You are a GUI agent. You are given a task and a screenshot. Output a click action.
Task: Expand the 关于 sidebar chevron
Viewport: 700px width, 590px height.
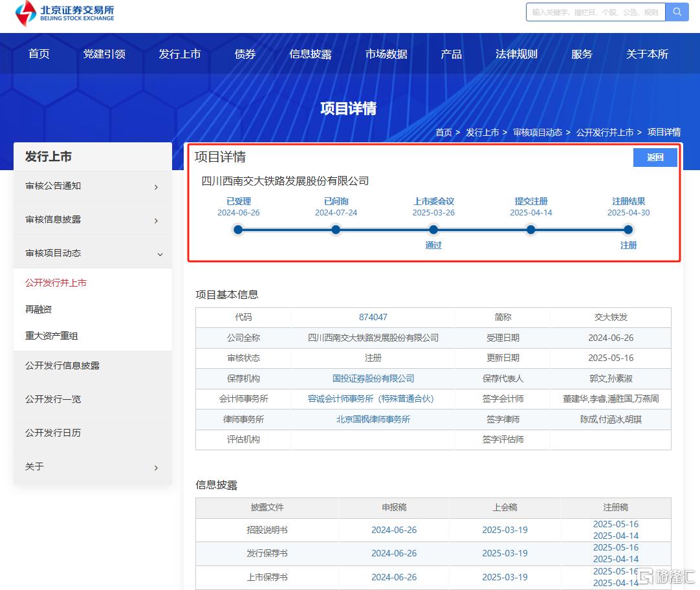tap(156, 468)
